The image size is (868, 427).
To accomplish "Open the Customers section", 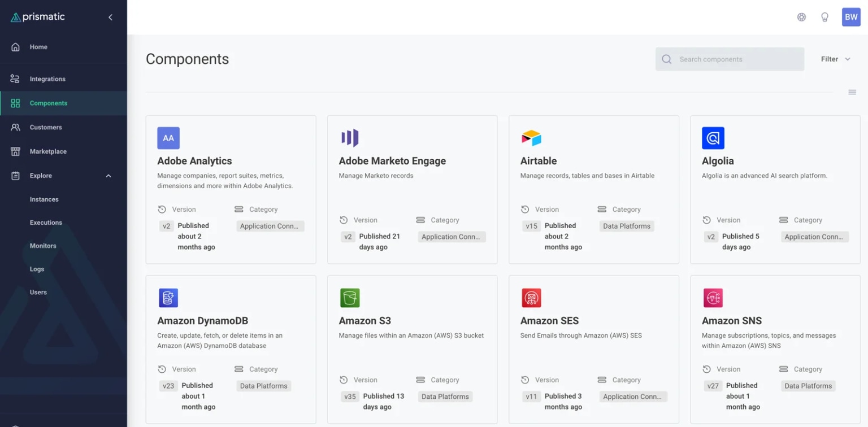I will click(x=63, y=128).
